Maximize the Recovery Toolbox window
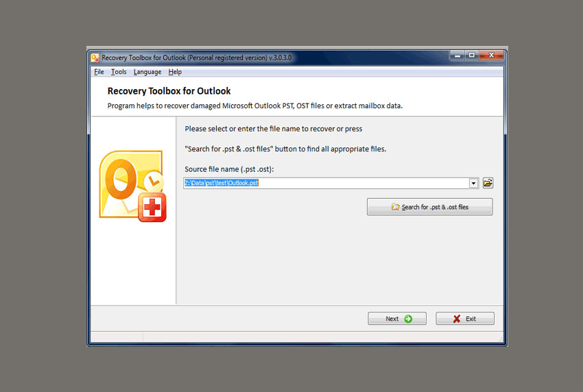This screenshot has width=583, height=392. point(471,56)
